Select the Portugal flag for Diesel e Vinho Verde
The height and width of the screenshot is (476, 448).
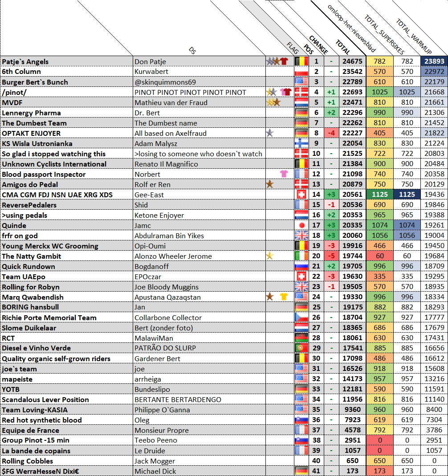point(301,348)
